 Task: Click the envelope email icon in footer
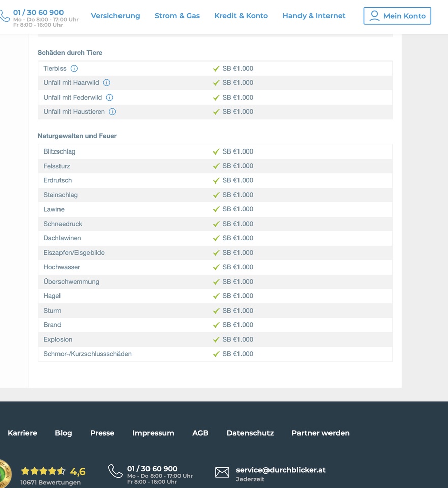pyautogui.click(x=222, y=473)
